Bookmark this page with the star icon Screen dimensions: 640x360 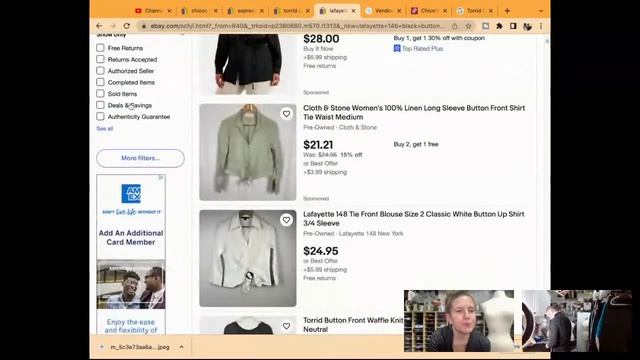(469, 26)
